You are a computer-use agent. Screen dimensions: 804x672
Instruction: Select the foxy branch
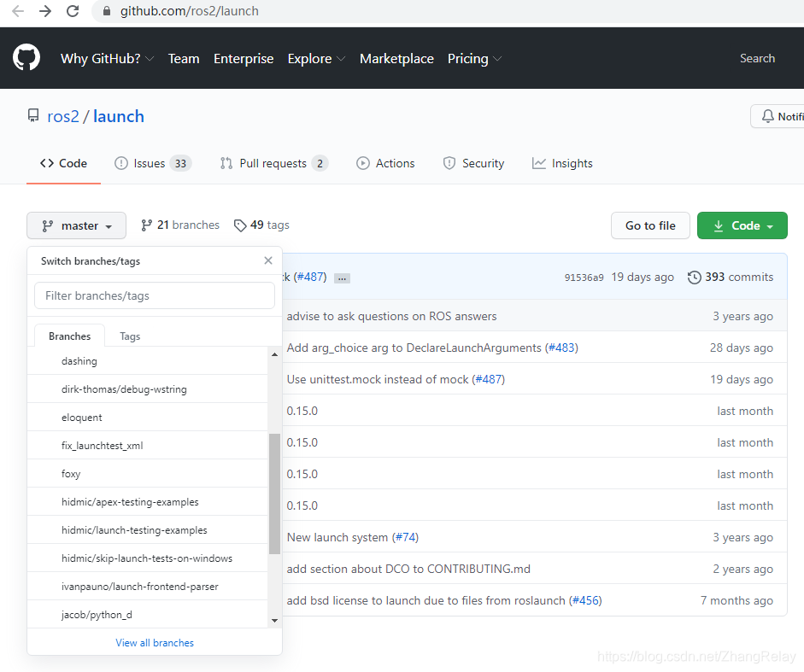(71, 473)
